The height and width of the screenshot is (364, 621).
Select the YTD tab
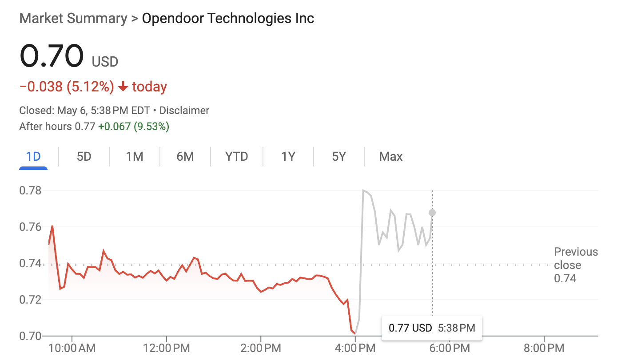click(236, 156)
